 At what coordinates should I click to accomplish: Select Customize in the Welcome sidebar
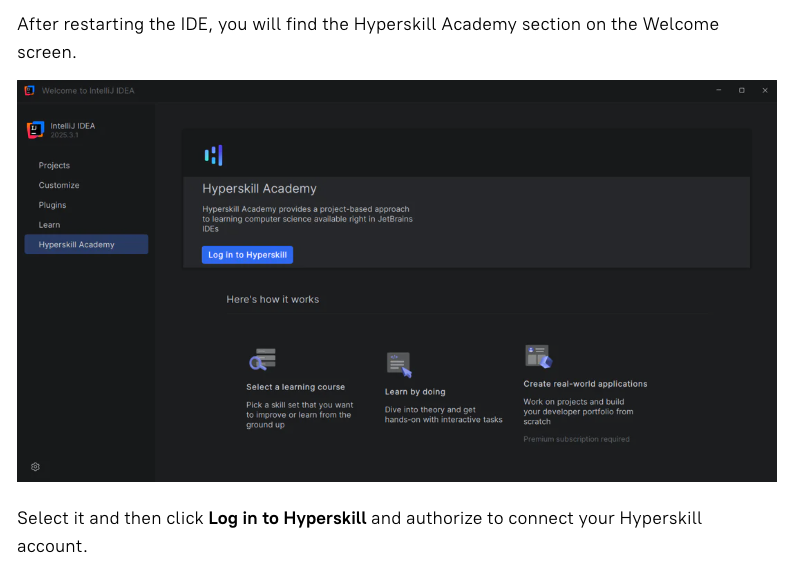pos(59,185)
